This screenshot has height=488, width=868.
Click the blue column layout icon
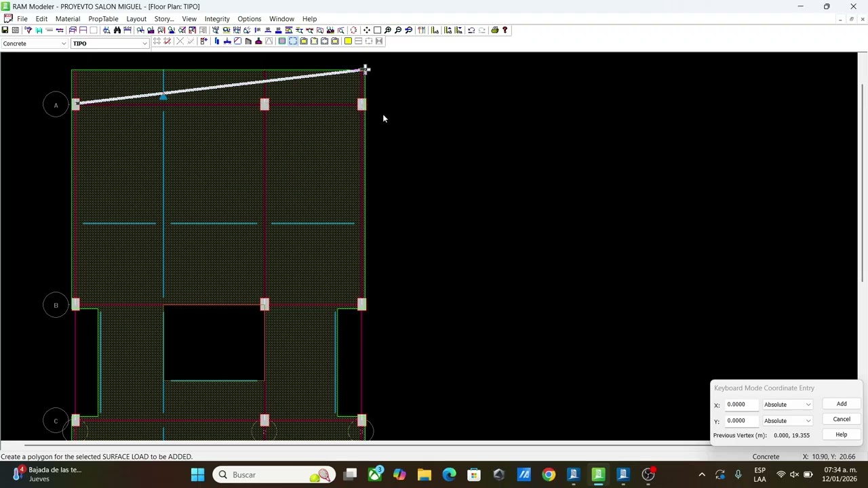coord(216,41)
